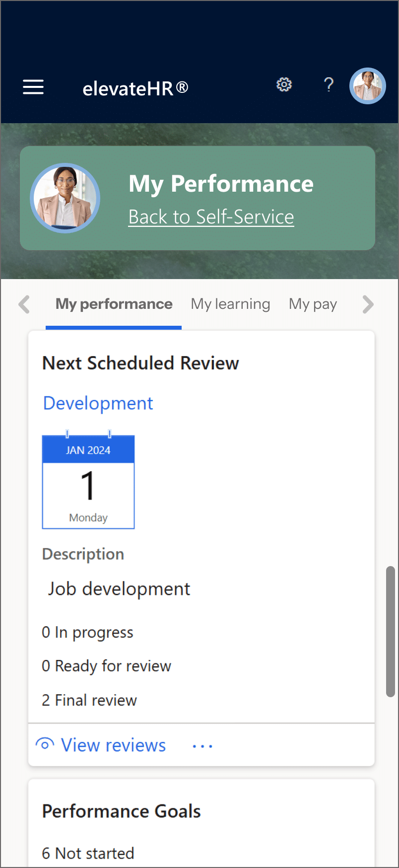The height and width of the screenshot is (868, 399).
Task: Switch to the My learning tab
Action: point(230,304)
